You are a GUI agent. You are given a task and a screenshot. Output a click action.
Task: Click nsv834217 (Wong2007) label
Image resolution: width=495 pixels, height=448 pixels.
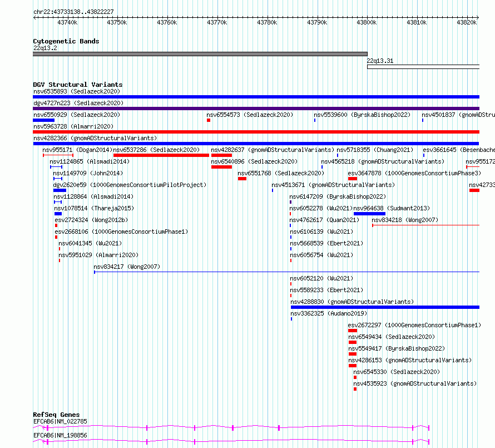tap(127, 267)
